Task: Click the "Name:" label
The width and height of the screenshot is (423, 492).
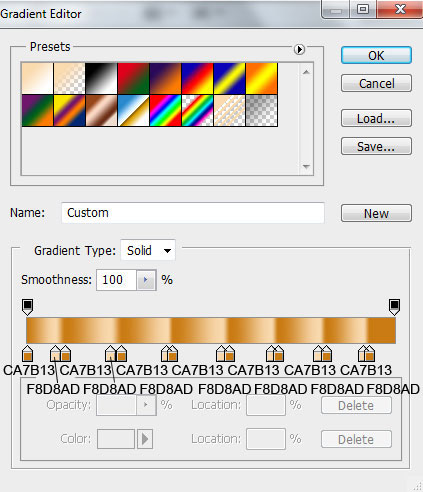Action: click(27, 213)
